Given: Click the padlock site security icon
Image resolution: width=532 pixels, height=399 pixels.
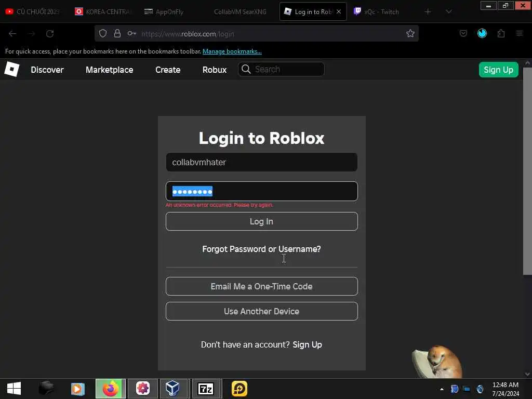Looking at the screenshot, I should pyautogui.click(x=117, y=34).
